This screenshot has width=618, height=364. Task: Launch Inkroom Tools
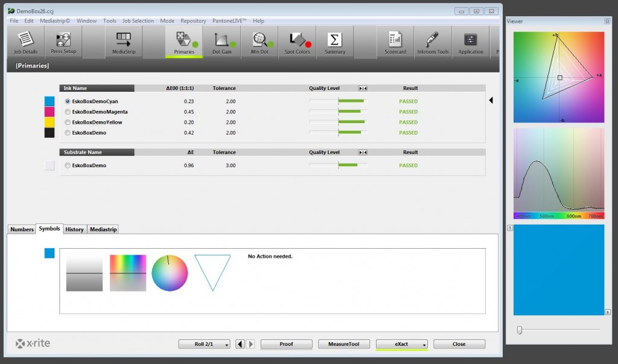[x=433, y=42]
